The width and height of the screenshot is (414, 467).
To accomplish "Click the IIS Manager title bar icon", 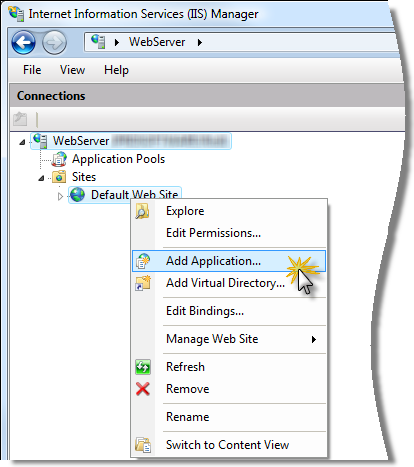I will 16,14.
